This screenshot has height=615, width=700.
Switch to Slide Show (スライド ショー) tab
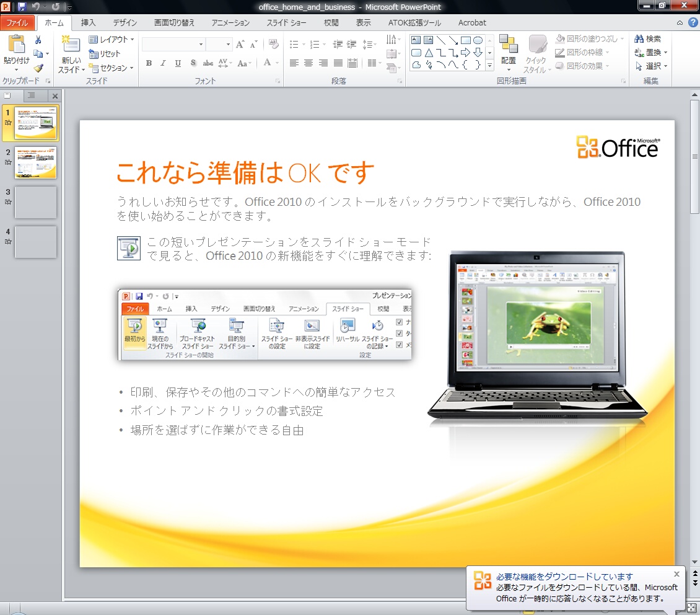[286, 23]
